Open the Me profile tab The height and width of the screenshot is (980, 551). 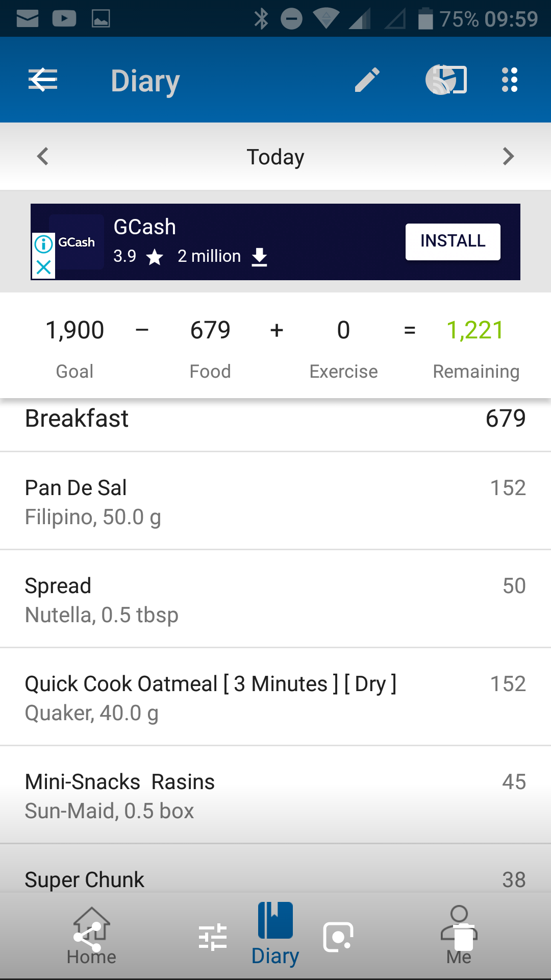coord(459,937)
